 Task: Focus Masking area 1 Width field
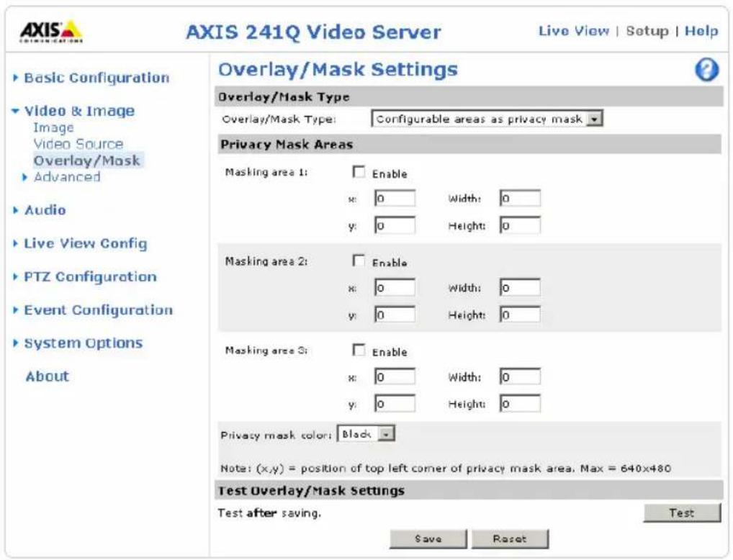coord(520,198)
